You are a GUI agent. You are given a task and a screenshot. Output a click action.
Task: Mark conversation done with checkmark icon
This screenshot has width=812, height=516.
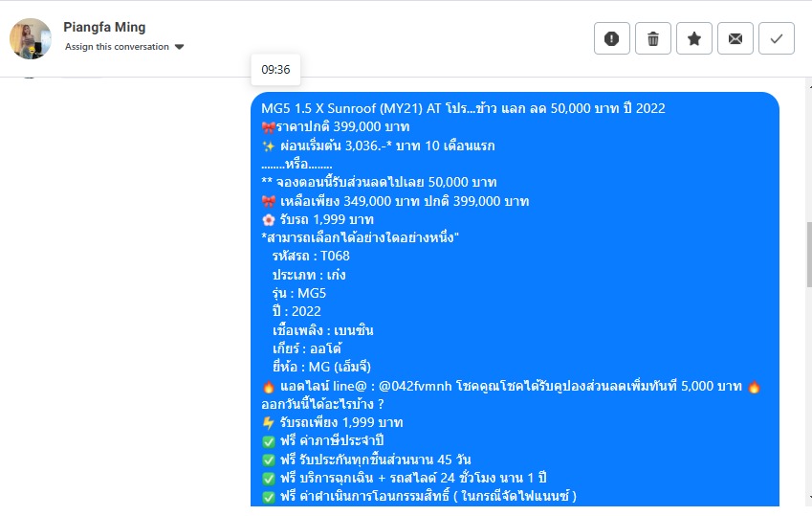[777, 38]
